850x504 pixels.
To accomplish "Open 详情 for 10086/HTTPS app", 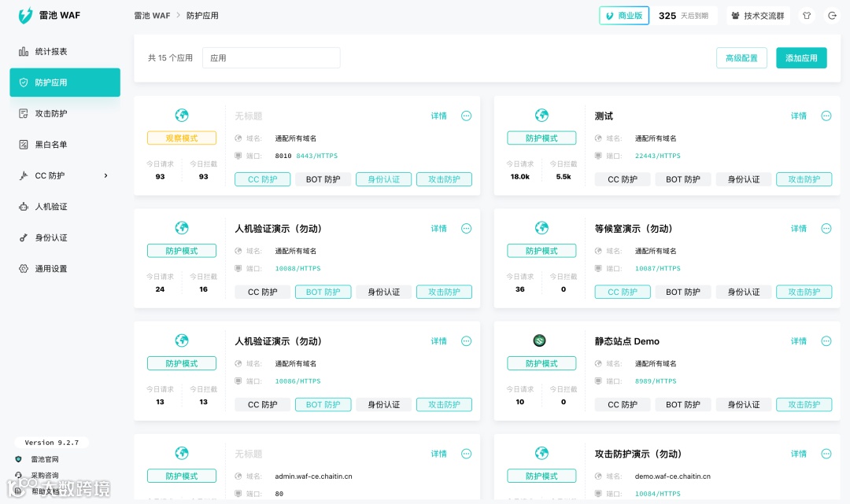I will [438, 341].
